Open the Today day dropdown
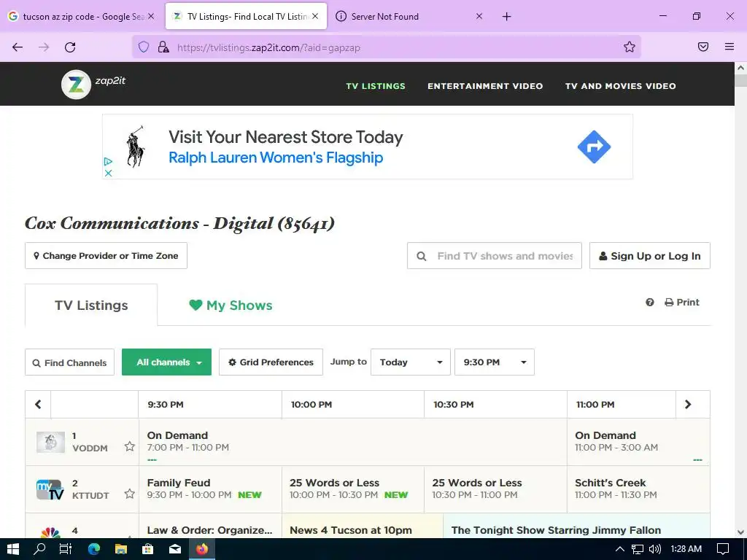This screenshot has width=747, height=560. pyautogui.click(x=411, y=362)
